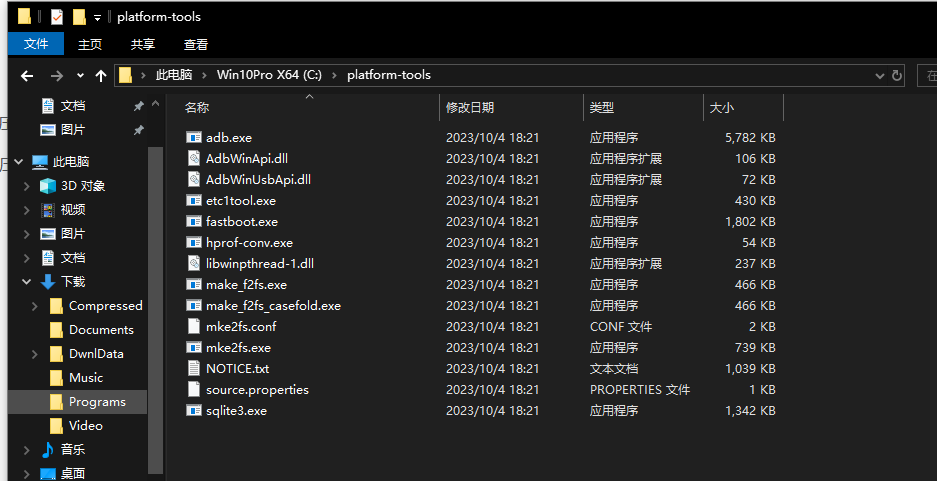Click the navigation pane scrollbar thumb

tap(155, 311)
